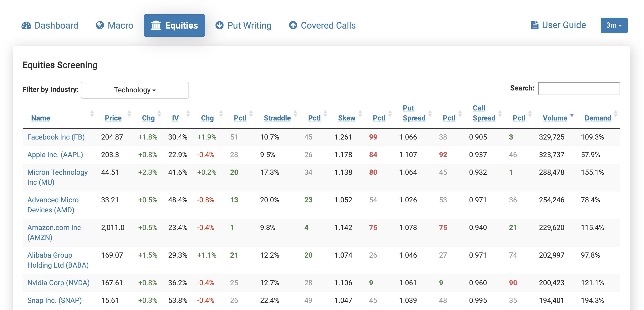The width and height of the screenshot is (644, 310).
Task: Sort by Straddle column header
Action: [x=277, y=118]
